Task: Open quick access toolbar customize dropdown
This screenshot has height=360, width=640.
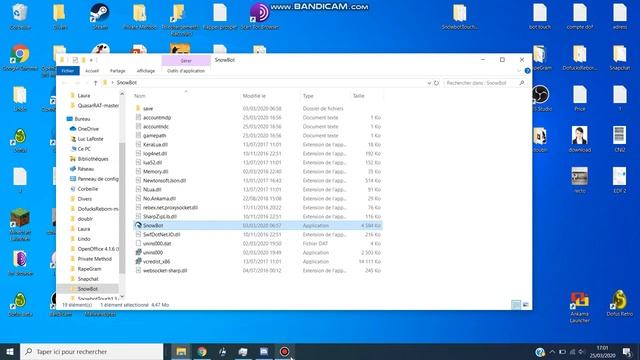Action: (91, 60)
